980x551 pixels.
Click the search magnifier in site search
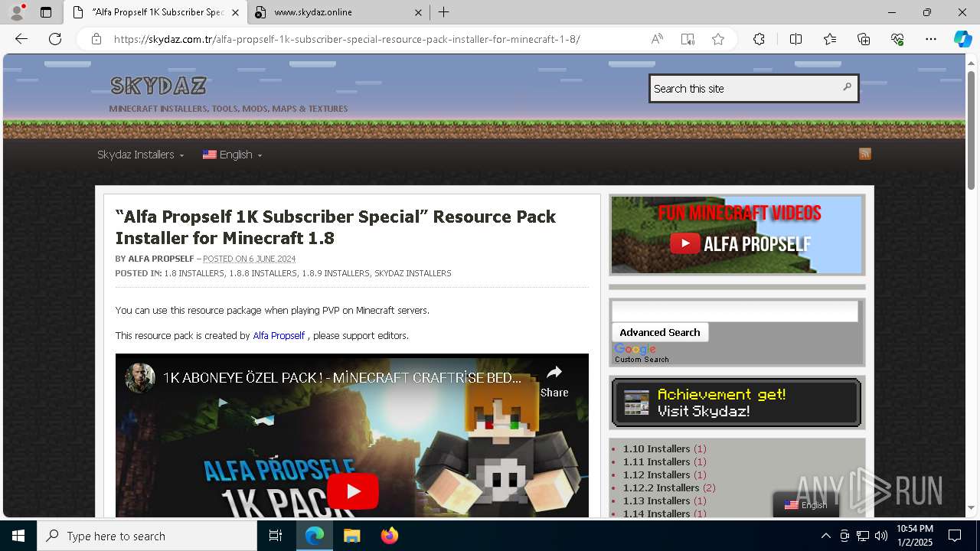847,87
